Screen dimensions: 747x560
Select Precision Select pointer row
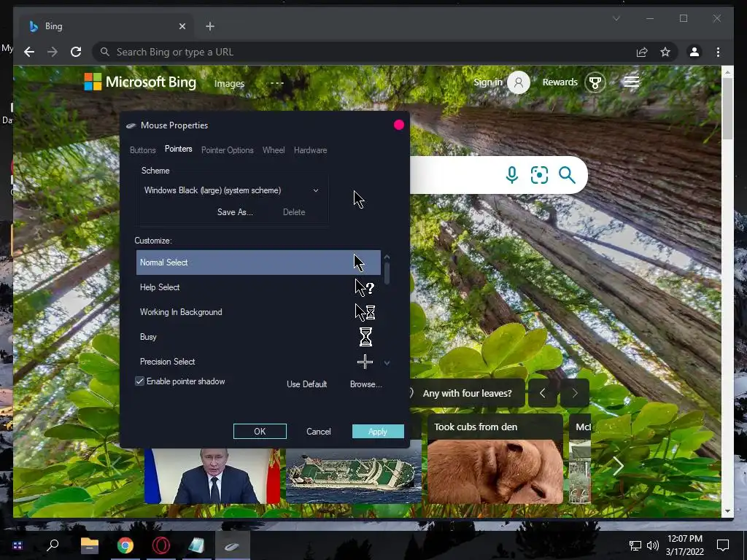click(x=258, y=362)
